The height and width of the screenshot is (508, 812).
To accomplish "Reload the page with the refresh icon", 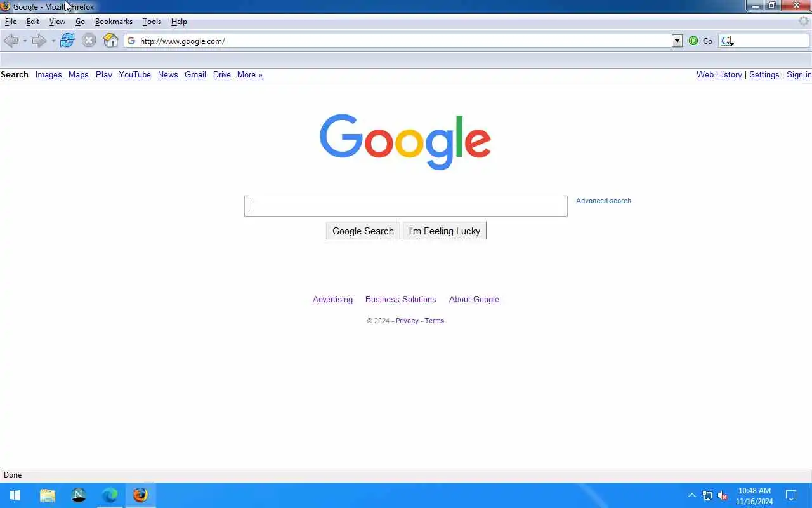I will [x=67, y=41].
